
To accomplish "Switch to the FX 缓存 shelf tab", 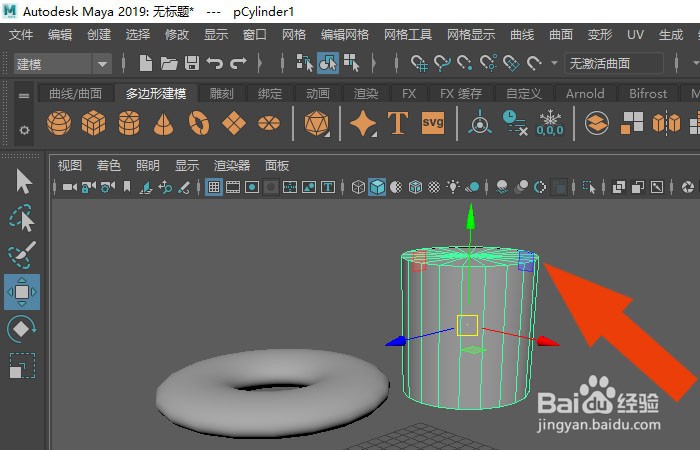I will [461, 94].
